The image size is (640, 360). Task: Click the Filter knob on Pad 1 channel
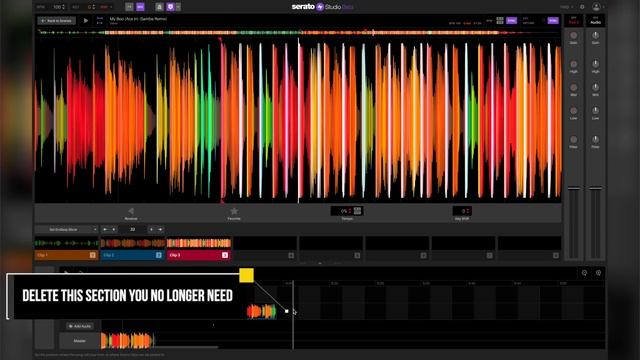(573, 140)
